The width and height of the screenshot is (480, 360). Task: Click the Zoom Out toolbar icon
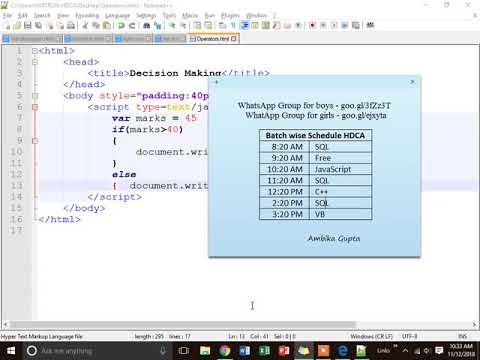coord(183,25)
